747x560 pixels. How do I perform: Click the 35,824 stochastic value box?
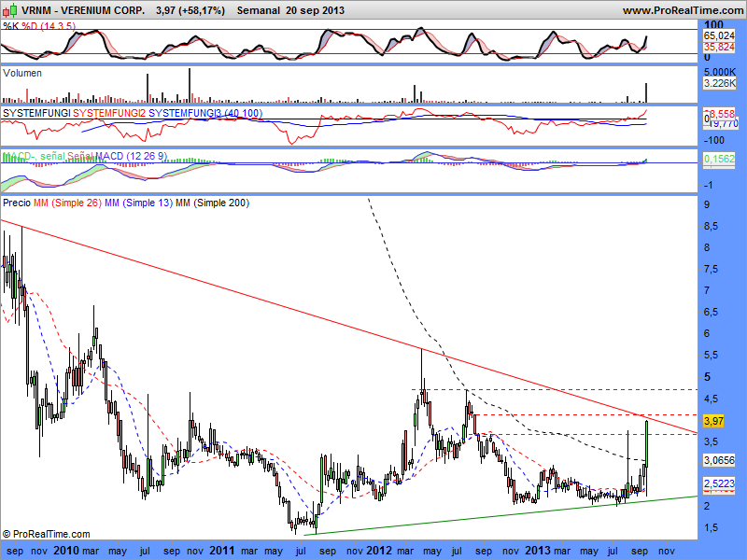(719, 47)
